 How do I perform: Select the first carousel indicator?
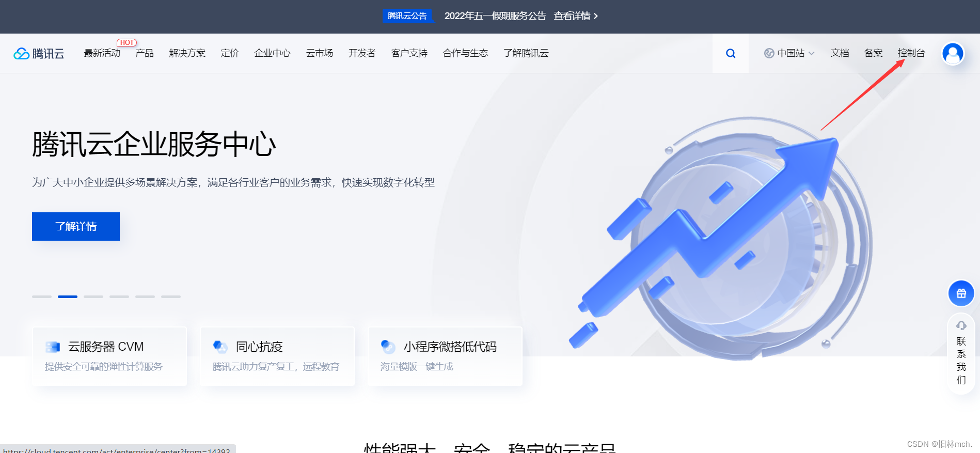42,296
